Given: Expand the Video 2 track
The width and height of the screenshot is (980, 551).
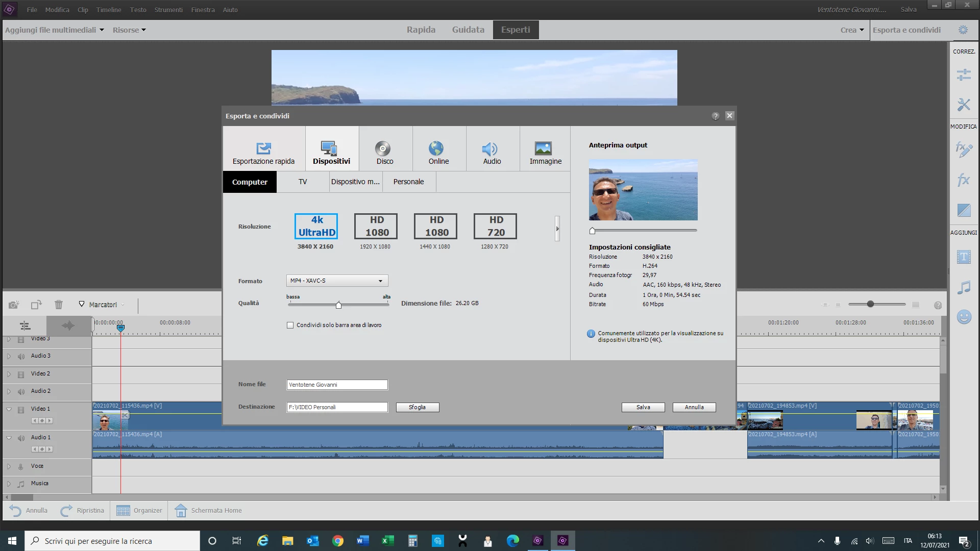Looking at the screenshot, I should click(9, 374).
